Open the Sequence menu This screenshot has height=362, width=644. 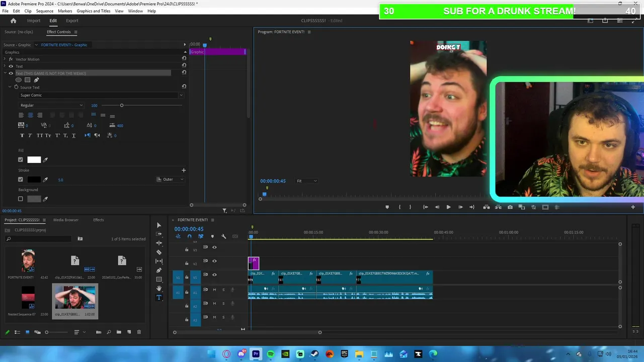(44, 11)
